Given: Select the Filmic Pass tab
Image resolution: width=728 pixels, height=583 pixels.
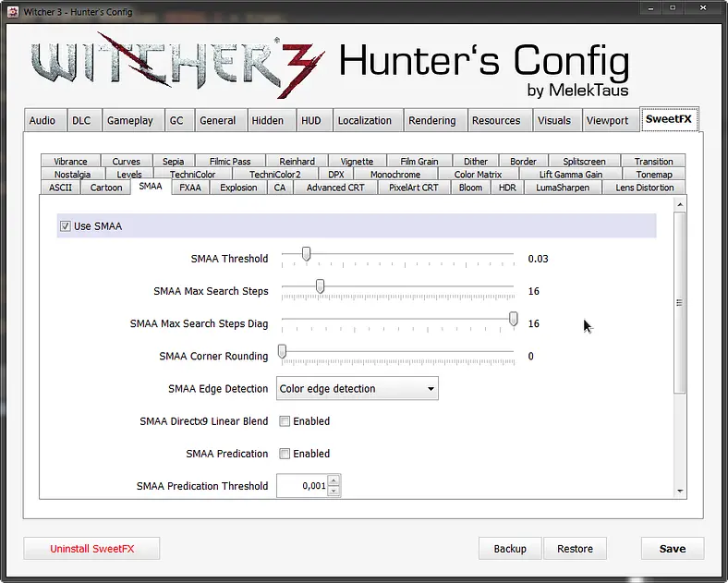Looking at the screenshot, I should 230,161.
